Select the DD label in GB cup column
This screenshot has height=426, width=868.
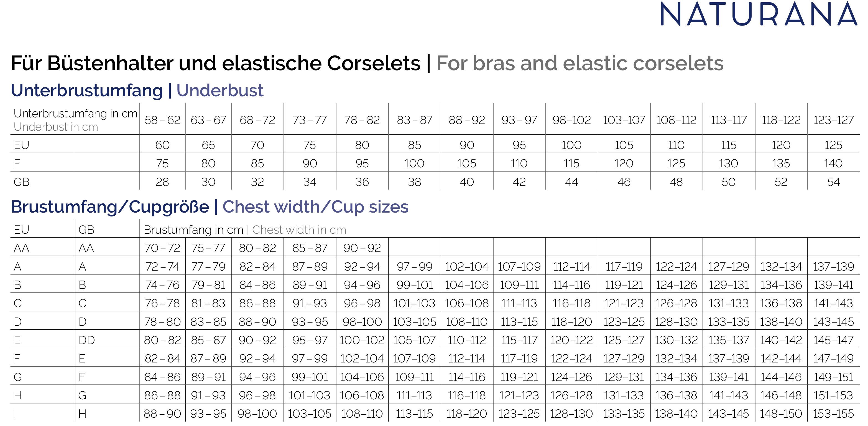point(86,340)
